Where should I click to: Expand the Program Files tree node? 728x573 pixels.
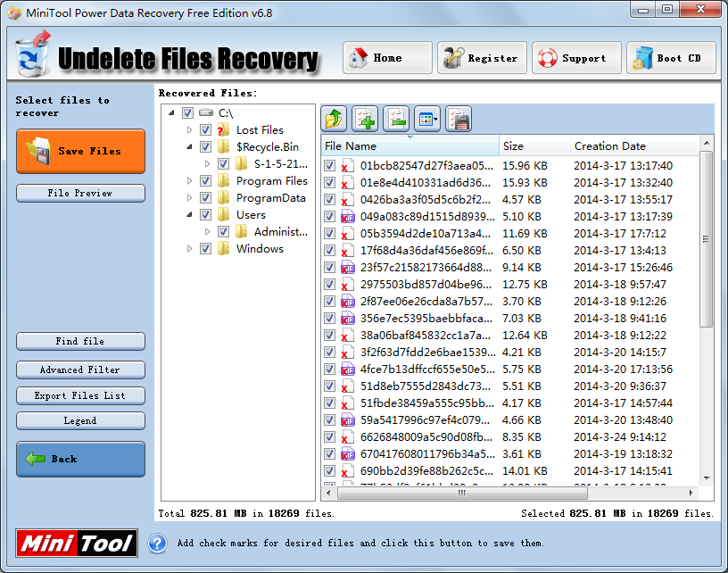click(x=189, y=180)
